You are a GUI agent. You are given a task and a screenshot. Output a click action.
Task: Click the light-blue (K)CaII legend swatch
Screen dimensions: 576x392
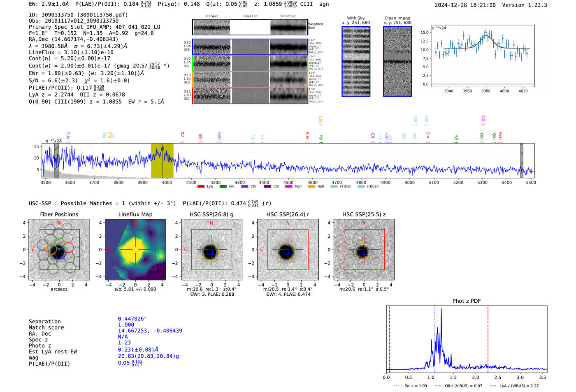click(x=334, y=186)
